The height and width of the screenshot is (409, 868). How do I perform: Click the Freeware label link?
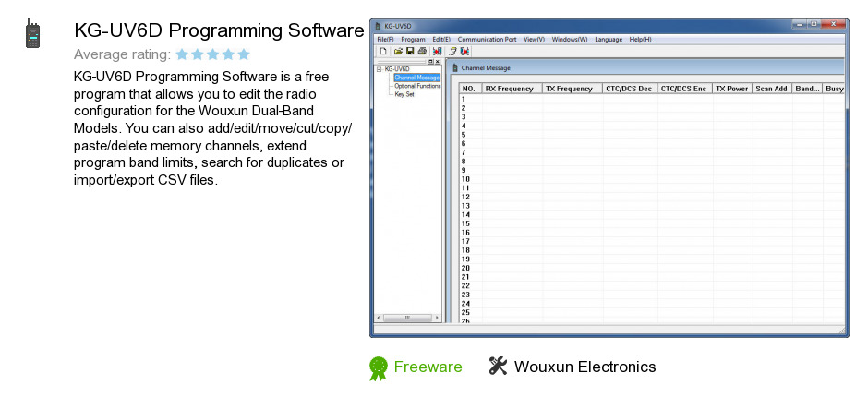pos(428,367)
